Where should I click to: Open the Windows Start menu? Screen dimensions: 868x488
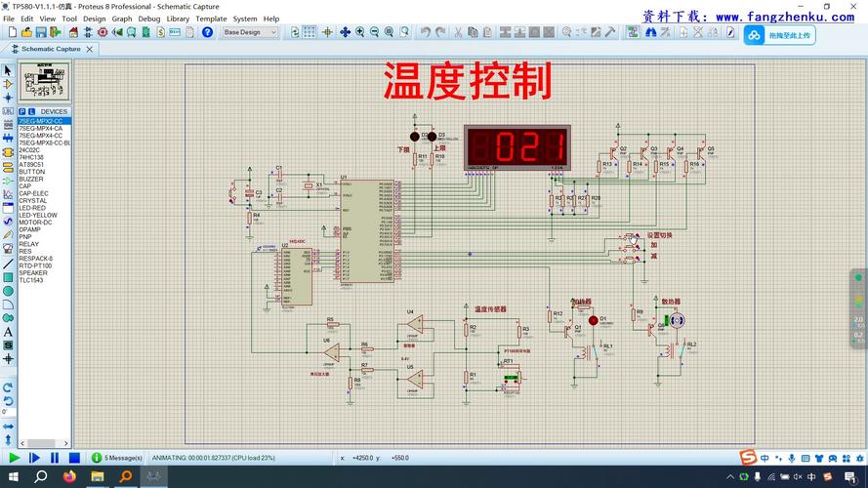[13, 477]
